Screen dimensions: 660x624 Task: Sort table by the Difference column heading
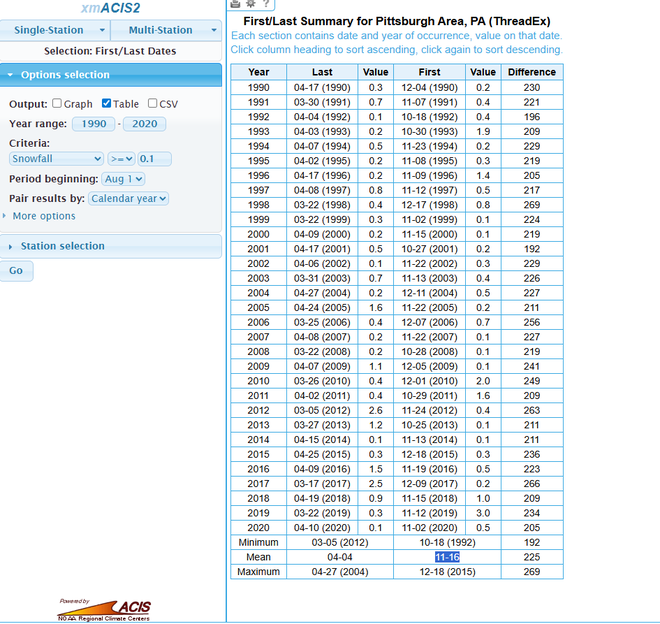point(531,72)
